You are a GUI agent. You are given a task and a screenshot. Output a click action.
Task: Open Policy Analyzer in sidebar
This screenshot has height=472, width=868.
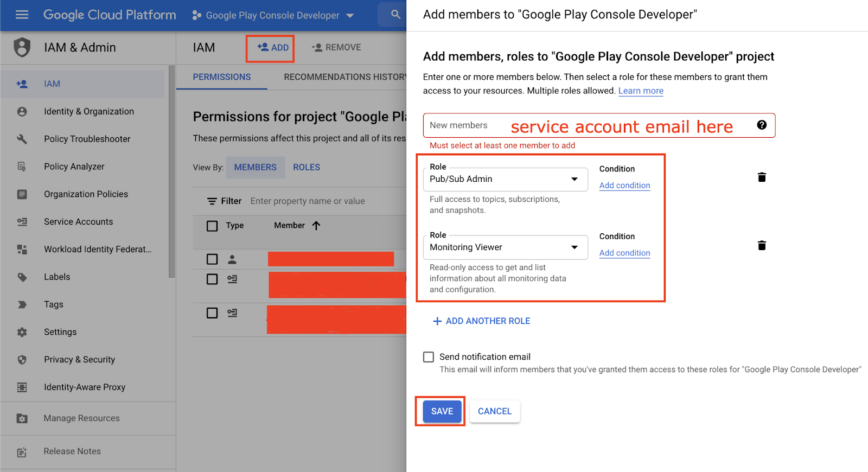[x=74, y=167]
